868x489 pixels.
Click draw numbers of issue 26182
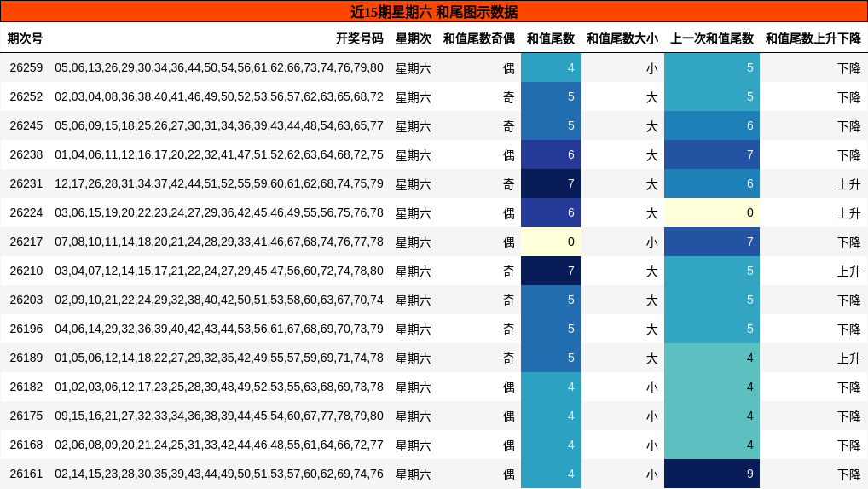218,387
